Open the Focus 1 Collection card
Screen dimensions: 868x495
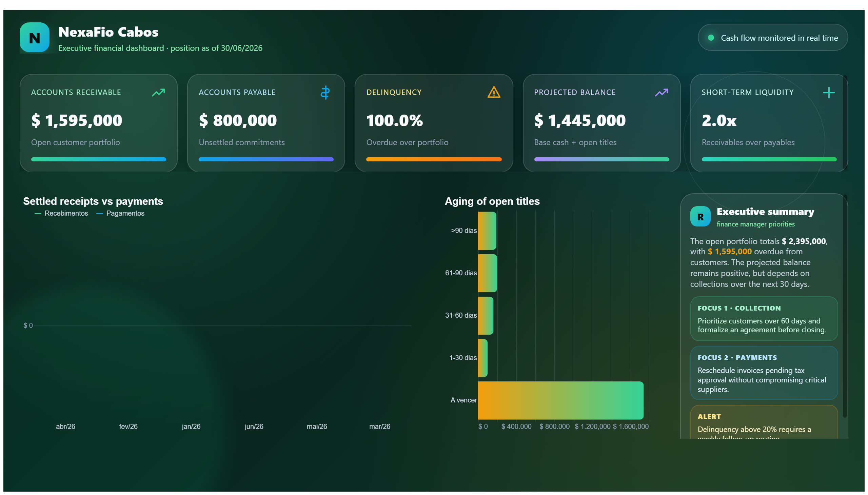pyautogui.click(x=764, y=319)
